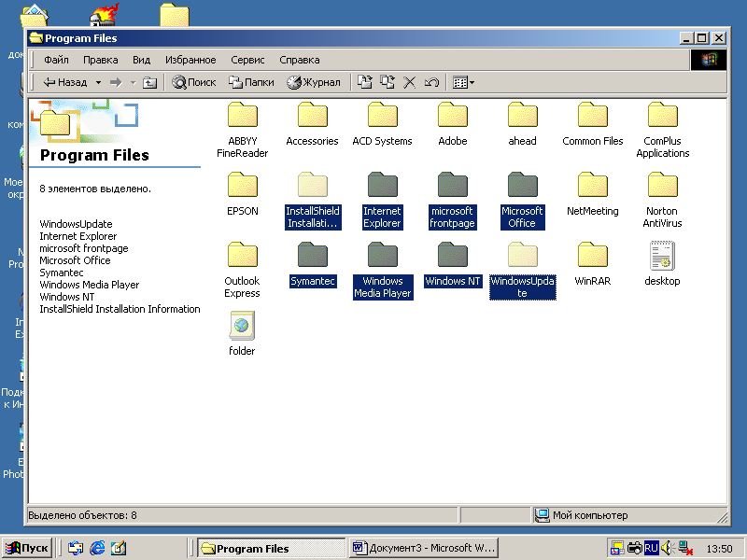Click 'Мой компьютер' in status bar
The height and width of the screenshot is (560, 747).
tap(590, 515)
